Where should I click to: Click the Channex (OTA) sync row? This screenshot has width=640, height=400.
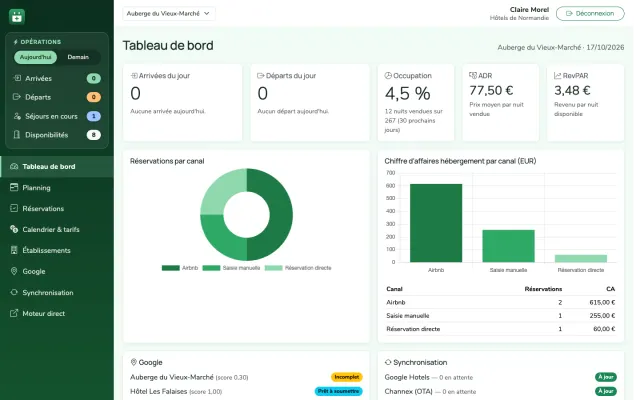(x=500, y=391)
